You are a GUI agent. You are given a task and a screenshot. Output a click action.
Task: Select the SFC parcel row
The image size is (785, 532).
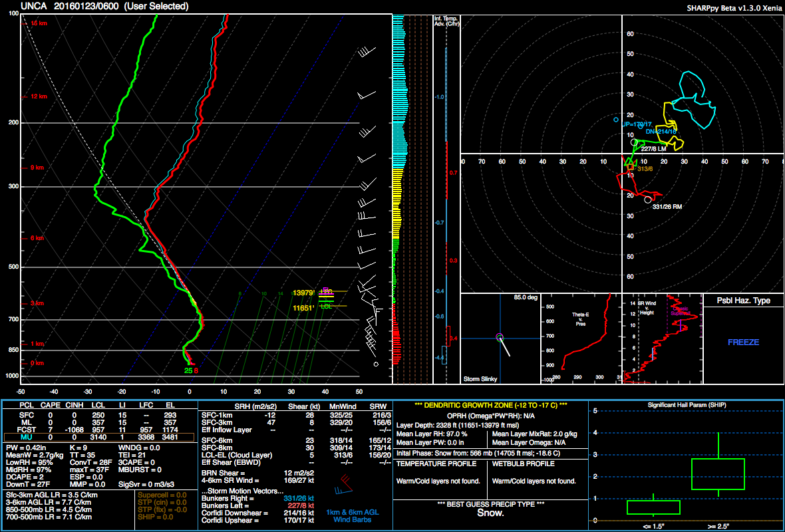98,415
